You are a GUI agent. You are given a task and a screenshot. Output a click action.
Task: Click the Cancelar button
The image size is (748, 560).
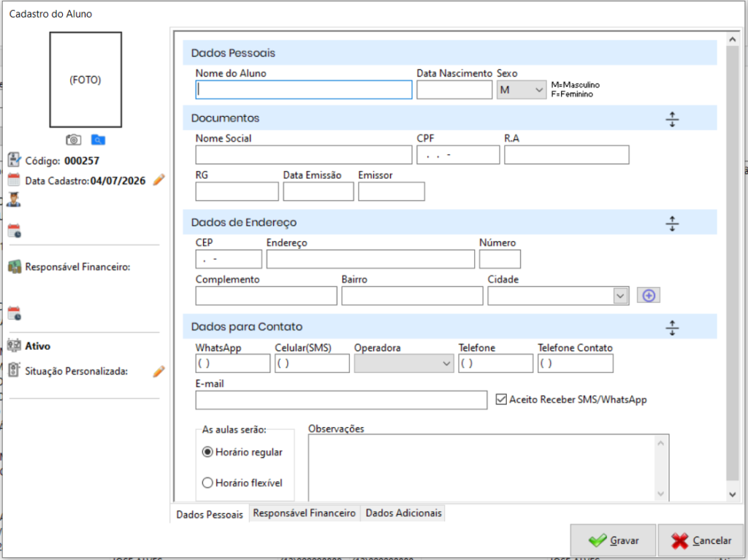[x=701, y=540]
